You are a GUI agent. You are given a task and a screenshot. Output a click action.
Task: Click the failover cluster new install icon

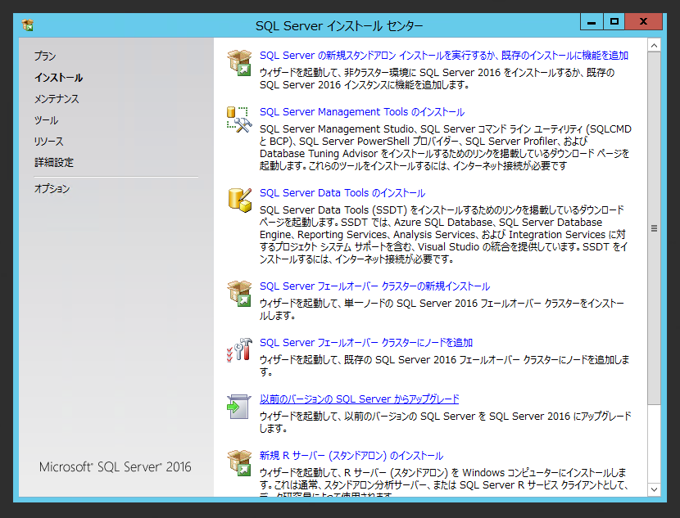coord(239,293)
